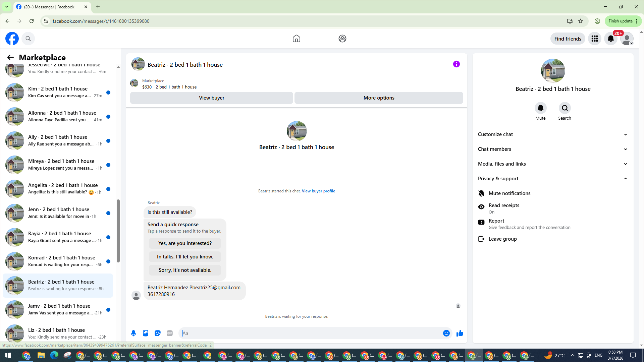Show hidden system tray icons
The height and width of the screenshot is (362, 644).
[x=572, y=355]
